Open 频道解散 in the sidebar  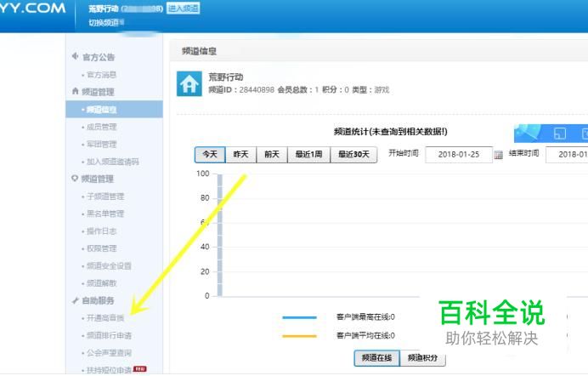pos(102,283)
